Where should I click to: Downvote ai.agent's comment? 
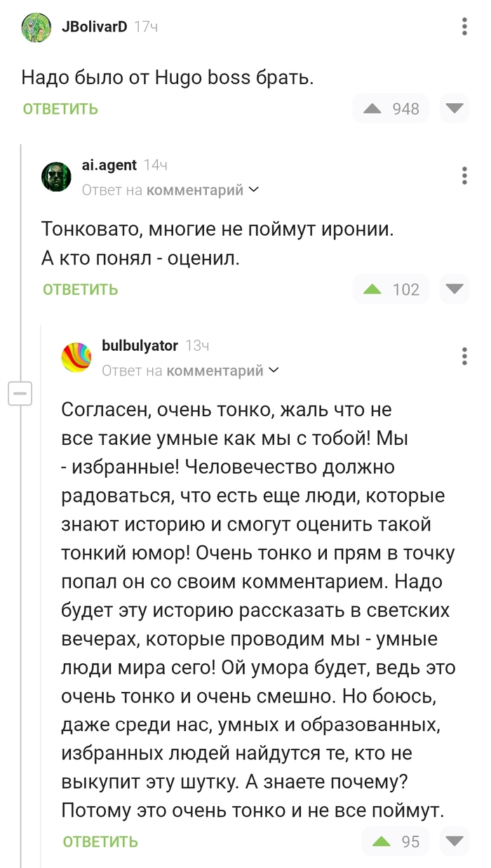click(x=455, y=289)
